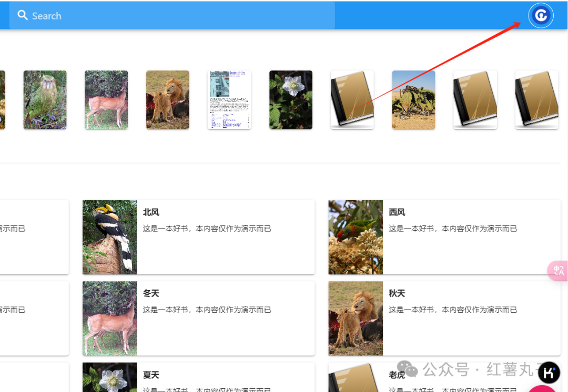Click the deer image on 冬天 card
This screenshot has width=568, height=392.
(110, 318)
